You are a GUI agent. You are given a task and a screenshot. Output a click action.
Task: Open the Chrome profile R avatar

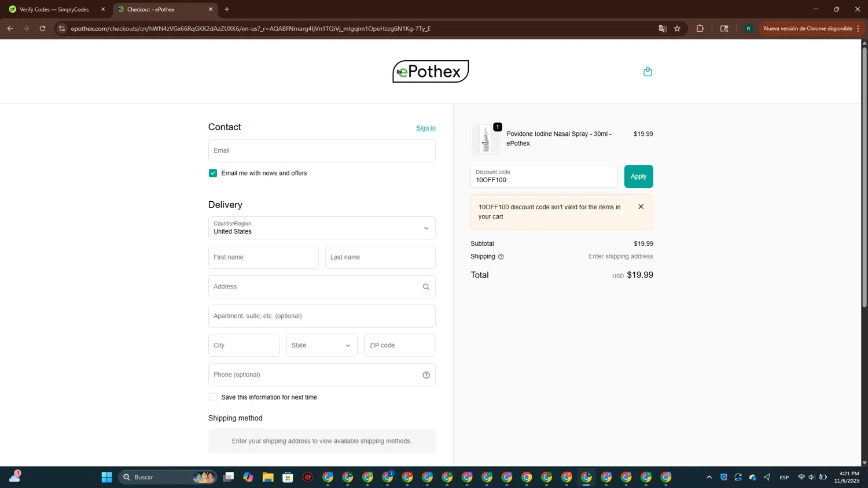pyautogui.click(x=748, y=28)
